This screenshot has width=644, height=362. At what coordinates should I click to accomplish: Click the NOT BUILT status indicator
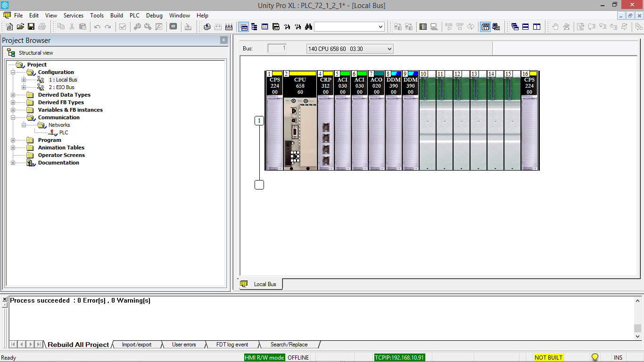(x=548, y=357)
